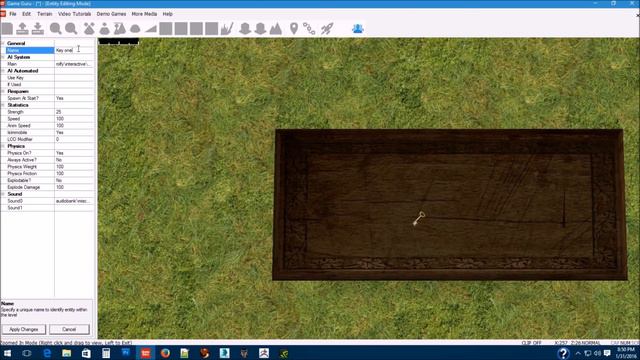The width and height of the screenshot is (640, 360).
Task: Click the taskbar help question mark icon
Action: click(x=563, y=353)
